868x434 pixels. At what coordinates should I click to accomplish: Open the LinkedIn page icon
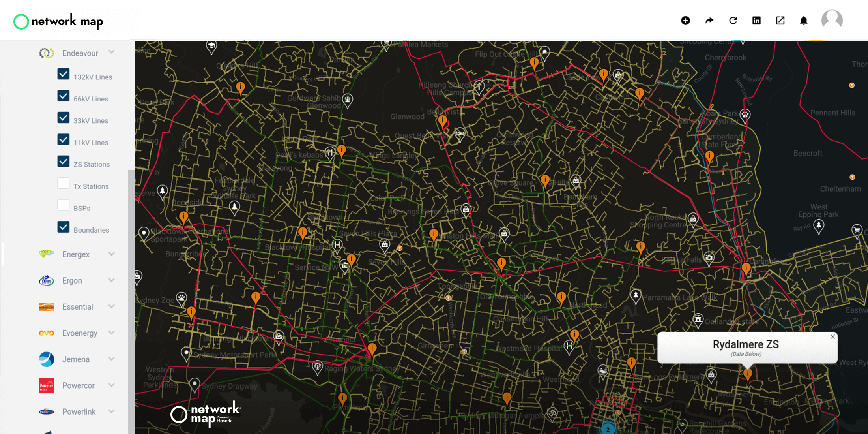[x=756, y=20]
